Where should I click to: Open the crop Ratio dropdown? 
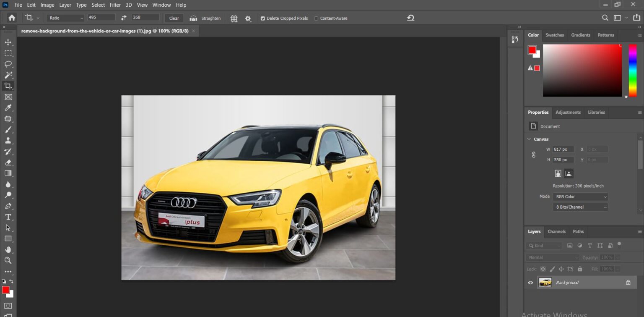click(x=65, y=18)
